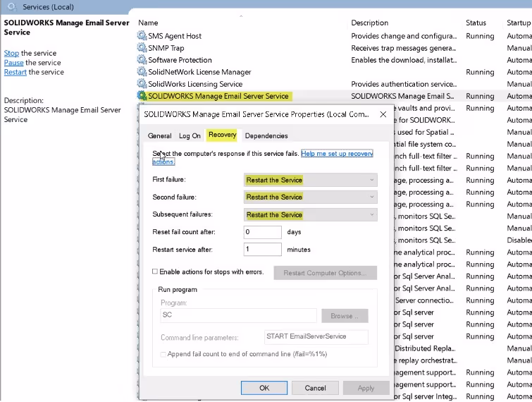Select the SMS Agent Host service row
Screen dimensions: 532x402
pyautogui.click(x=334, y=36)
